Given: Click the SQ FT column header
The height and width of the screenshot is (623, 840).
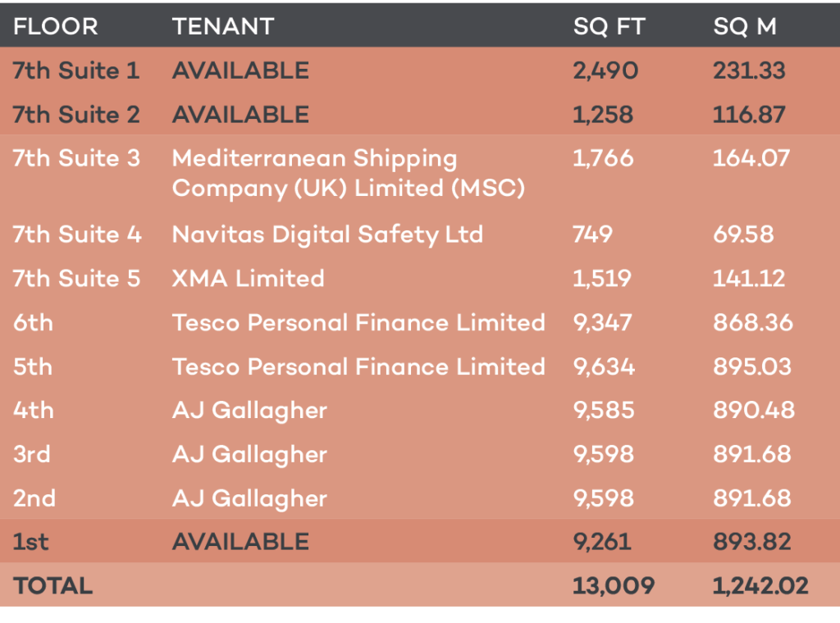Looking at the screenshot, I should click(609, 26).
